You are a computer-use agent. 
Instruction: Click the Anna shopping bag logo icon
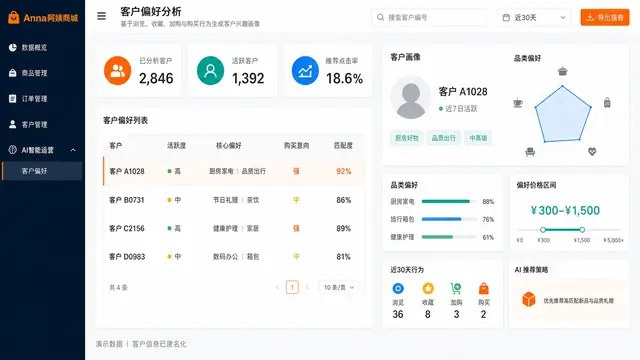[13, 17]
